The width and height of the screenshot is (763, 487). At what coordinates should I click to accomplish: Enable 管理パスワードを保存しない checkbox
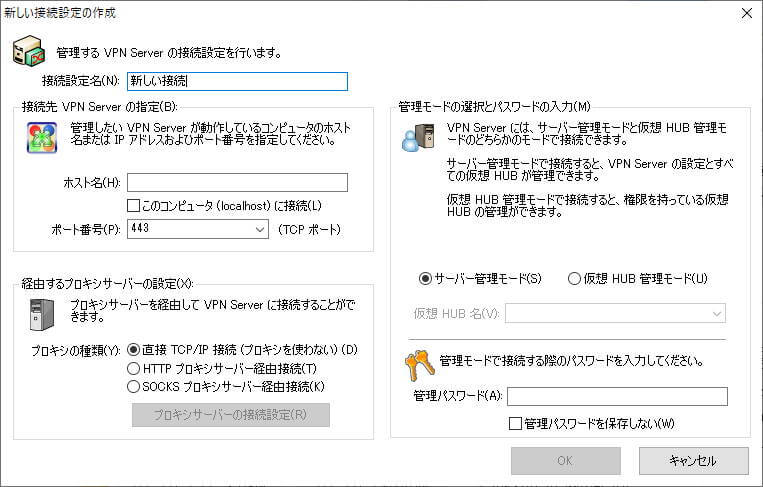point(515,423)
